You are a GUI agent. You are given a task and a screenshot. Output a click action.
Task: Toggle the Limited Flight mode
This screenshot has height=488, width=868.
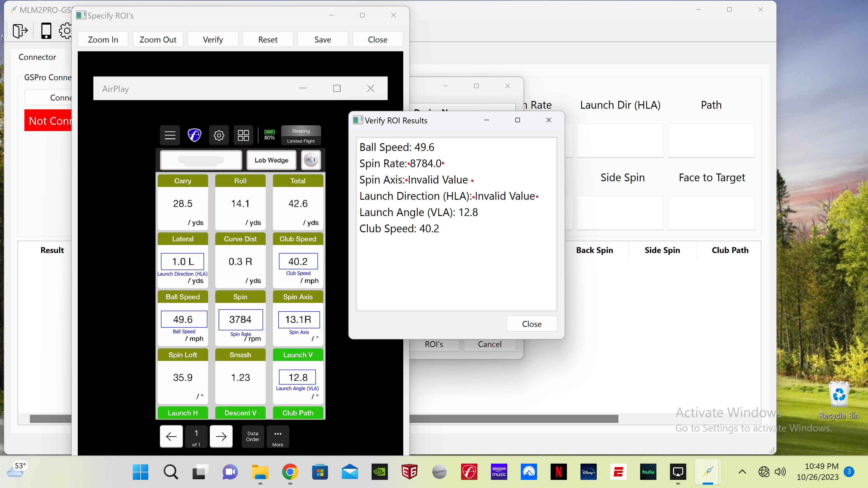pyautogui.click(x=301, y=141)
